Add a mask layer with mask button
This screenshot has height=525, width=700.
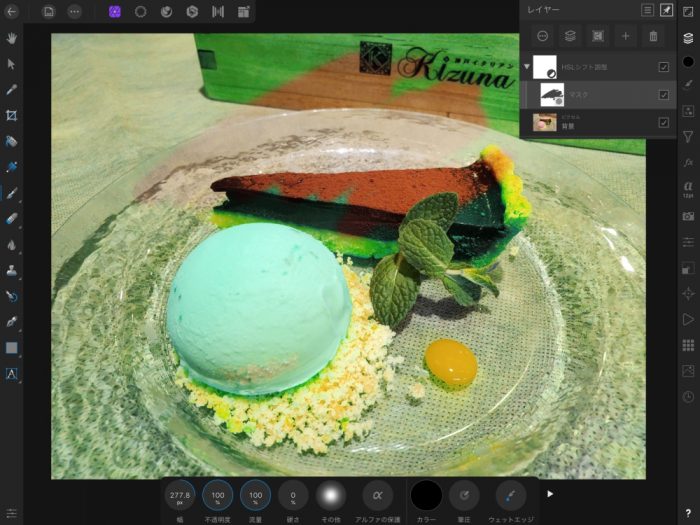[598, 36]
